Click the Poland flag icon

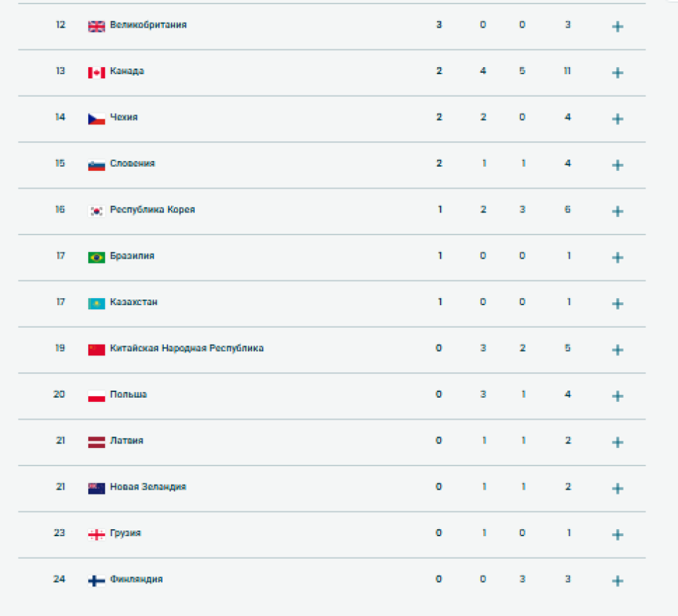click(x=97, y=395)
